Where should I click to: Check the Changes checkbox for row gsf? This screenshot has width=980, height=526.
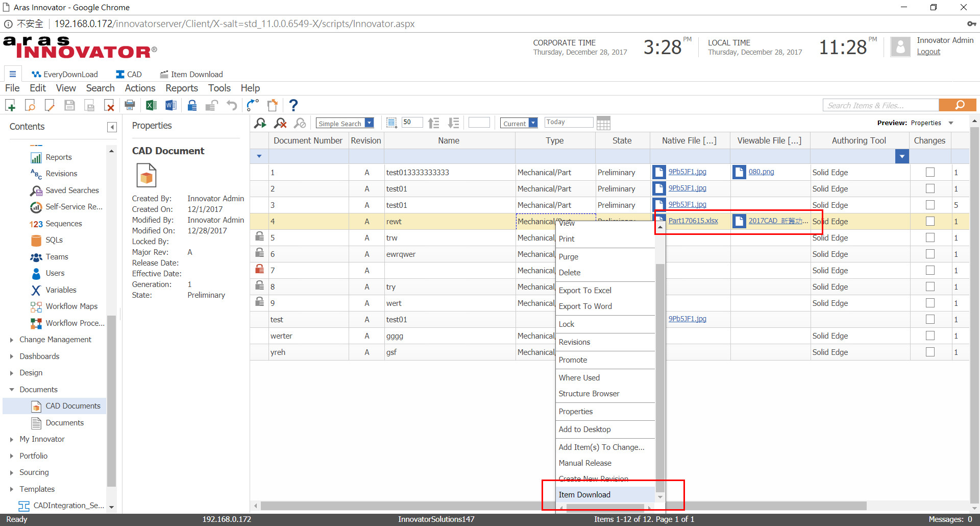click(930, 352)
